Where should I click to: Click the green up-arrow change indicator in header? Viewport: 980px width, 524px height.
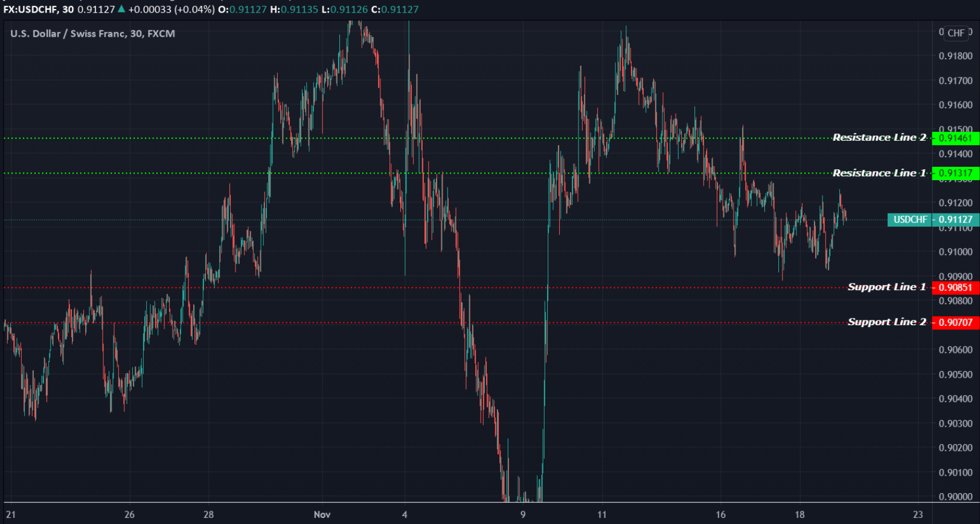(x=121, y=9)
